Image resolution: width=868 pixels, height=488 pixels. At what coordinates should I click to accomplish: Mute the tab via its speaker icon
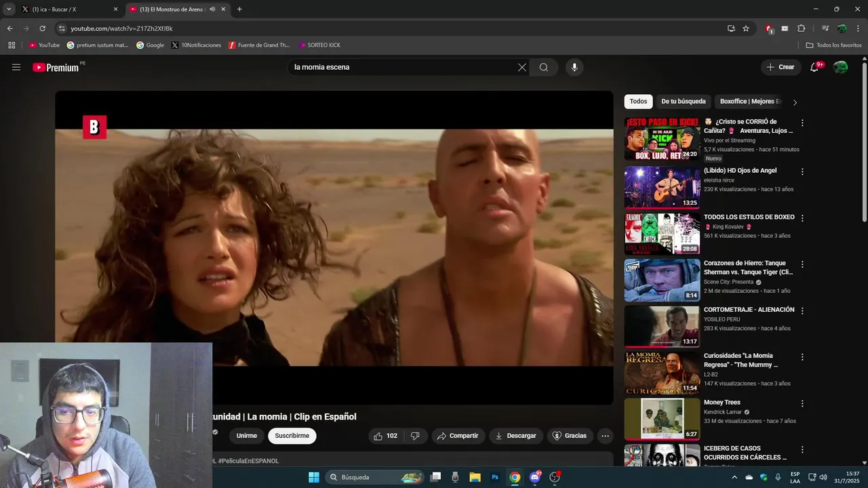212,9
